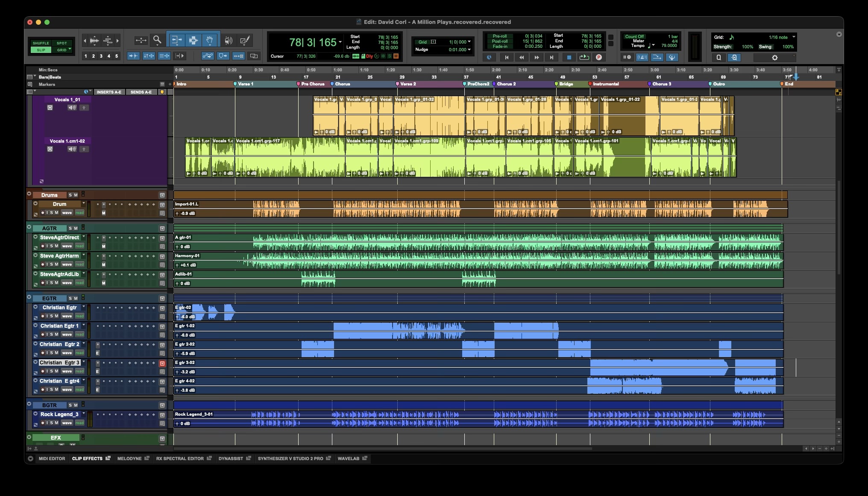Click the read automation button on Steve AgtrHarm
The width and height of the screenshot is (868, 496).
[x=79, y=264]
